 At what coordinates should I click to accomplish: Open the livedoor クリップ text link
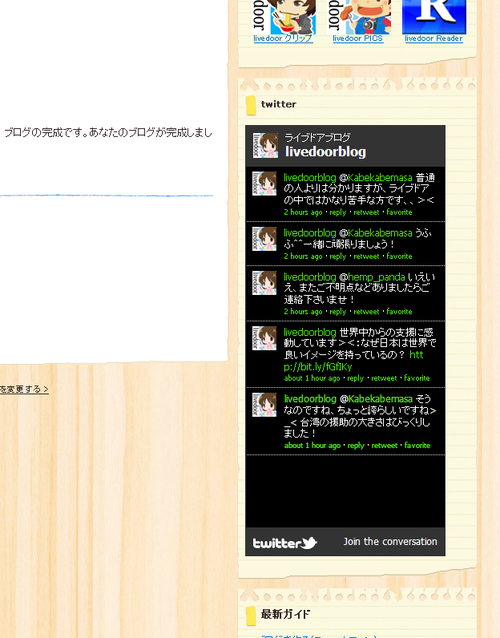(283, 39)
